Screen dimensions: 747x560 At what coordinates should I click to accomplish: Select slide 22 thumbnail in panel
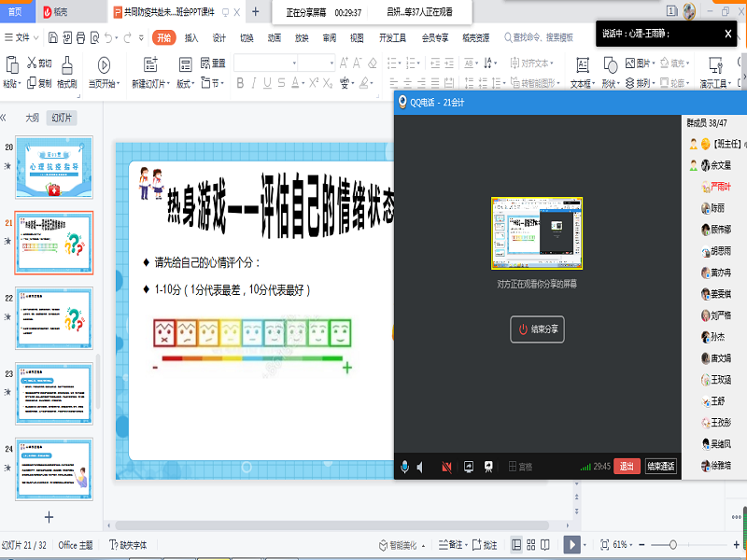pos(53,317)
